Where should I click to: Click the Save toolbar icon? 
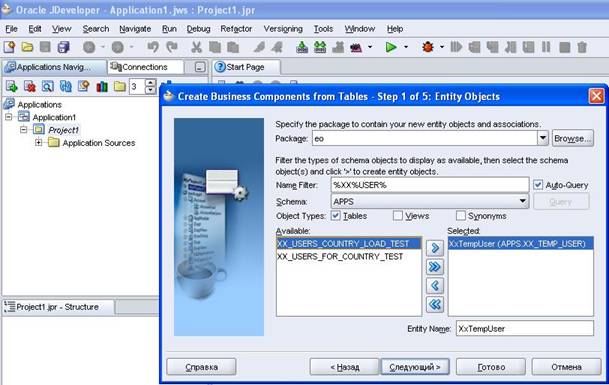[45, 47]
